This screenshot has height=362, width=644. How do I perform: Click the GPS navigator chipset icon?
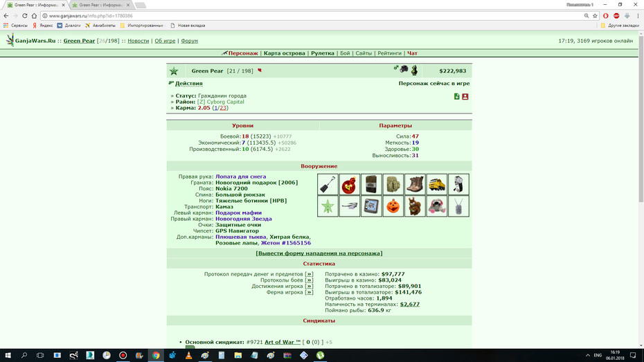point(371,206)
